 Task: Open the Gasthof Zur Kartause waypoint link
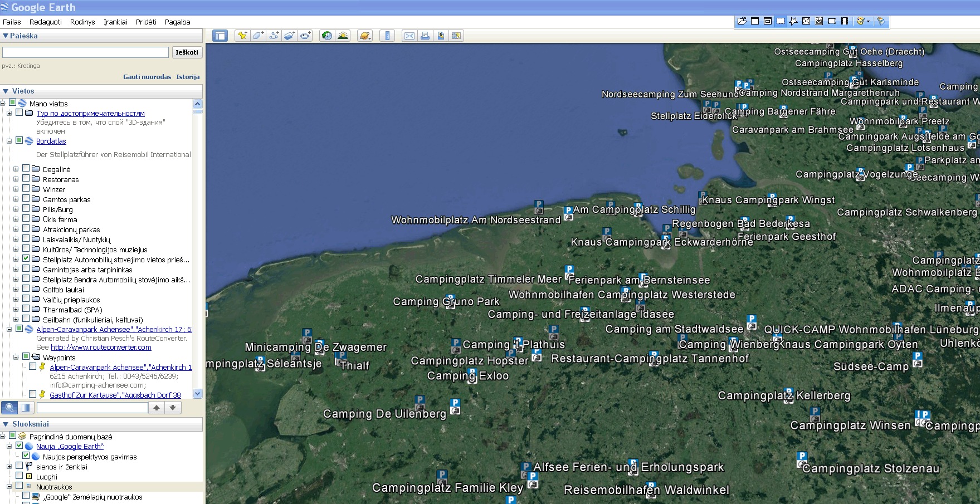point(115,395)
